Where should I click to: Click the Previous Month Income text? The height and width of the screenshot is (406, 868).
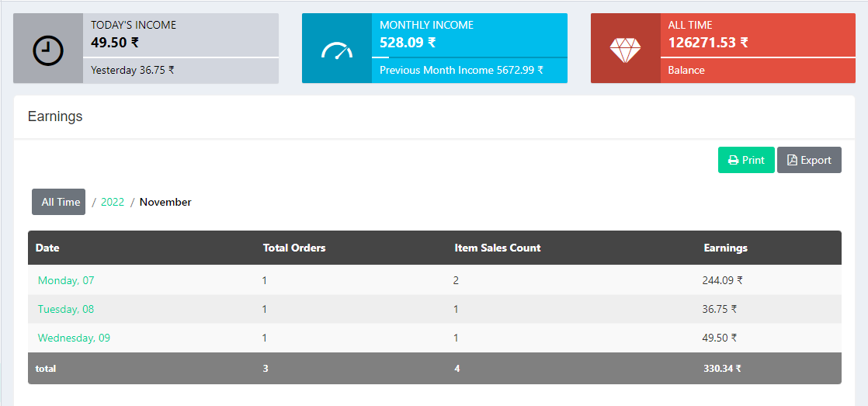click(461, 70)
